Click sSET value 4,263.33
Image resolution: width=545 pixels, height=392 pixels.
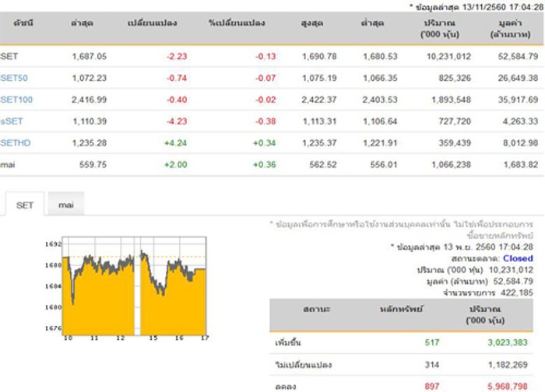click(x=520, y=121)
